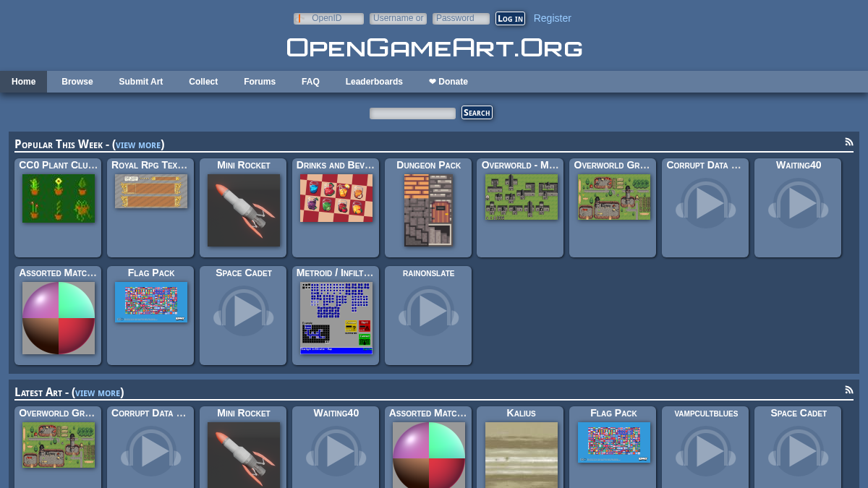Open the Collect menu item
The image size is (868, 488).
tap(203, 82)
